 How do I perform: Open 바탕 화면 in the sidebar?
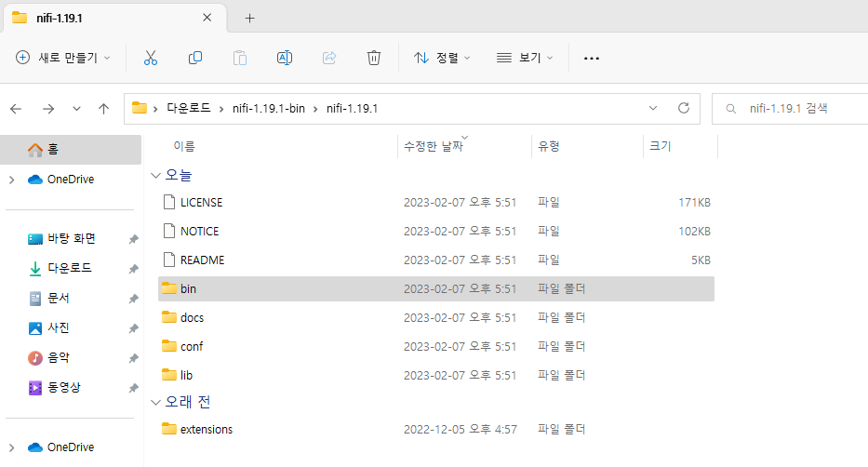(x=72, y=238)
